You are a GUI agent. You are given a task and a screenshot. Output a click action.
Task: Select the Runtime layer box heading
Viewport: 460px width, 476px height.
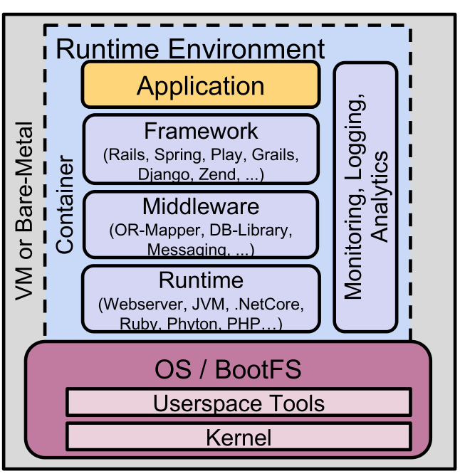point(200,280)
